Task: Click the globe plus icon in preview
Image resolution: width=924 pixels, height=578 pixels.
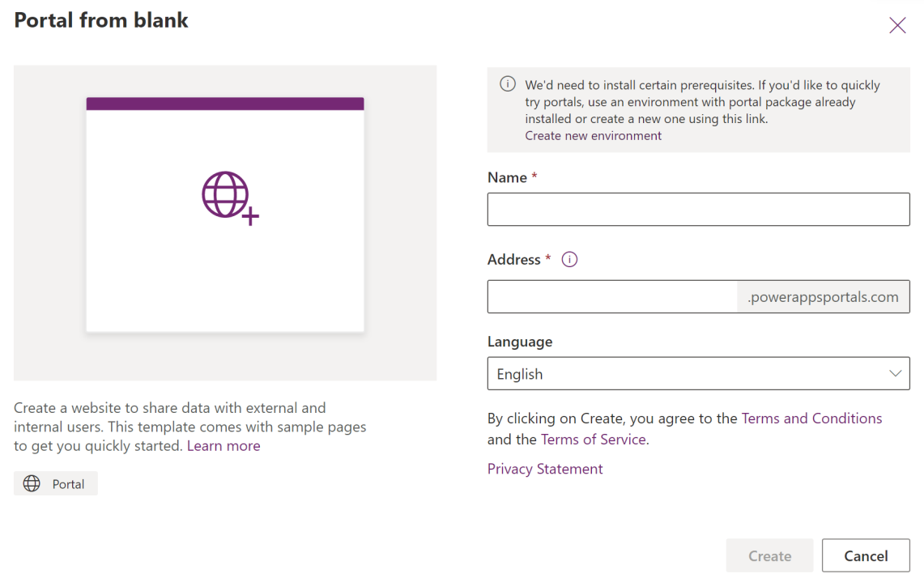Action: 231,198
